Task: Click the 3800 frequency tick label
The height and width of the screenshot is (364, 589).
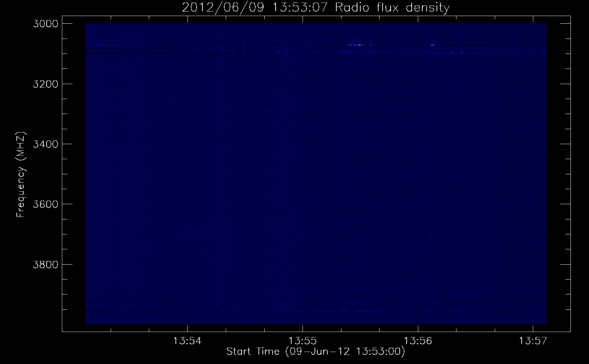Action: point(45,264)
